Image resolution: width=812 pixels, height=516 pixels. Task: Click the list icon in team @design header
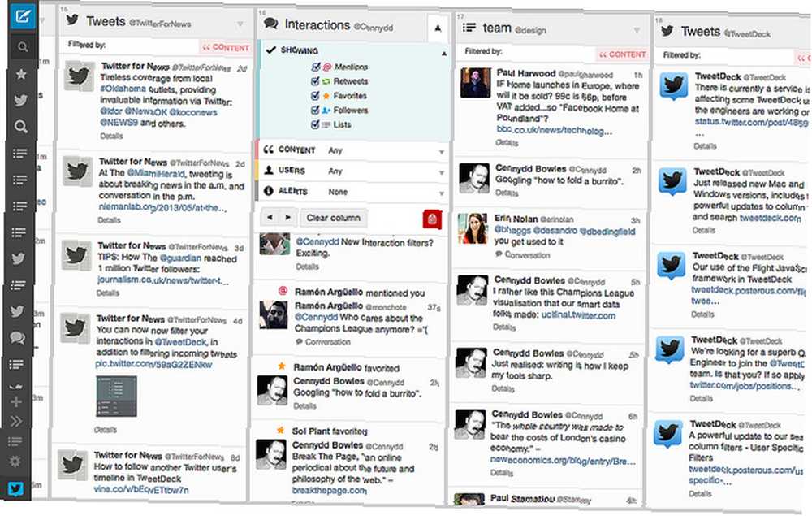point(469,28)
